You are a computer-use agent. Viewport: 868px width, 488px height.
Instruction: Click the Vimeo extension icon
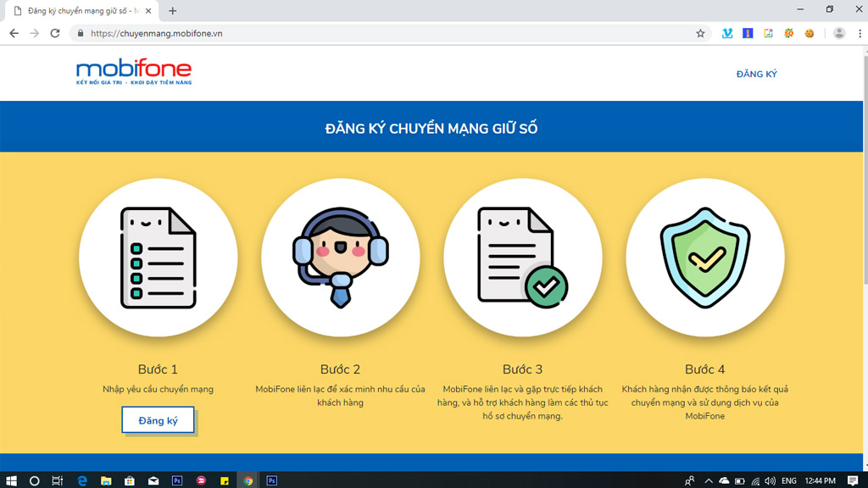[x=727, y=34]
